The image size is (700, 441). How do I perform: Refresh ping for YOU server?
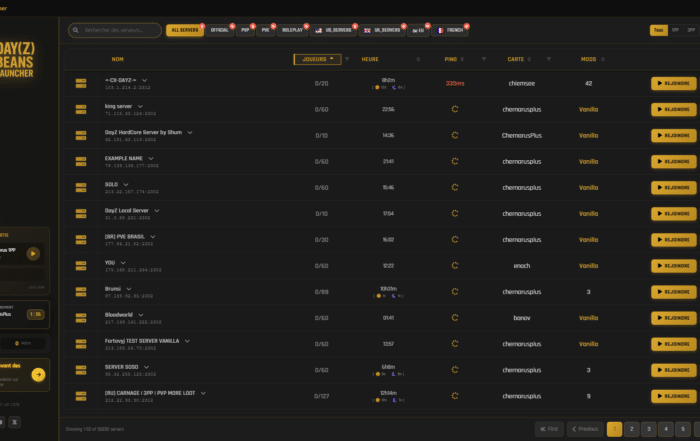coord(454,266)
